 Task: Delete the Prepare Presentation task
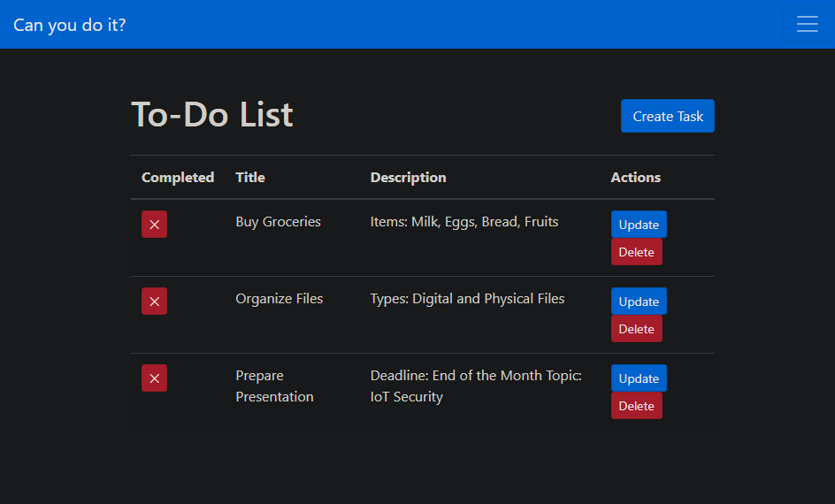[636, 406]
